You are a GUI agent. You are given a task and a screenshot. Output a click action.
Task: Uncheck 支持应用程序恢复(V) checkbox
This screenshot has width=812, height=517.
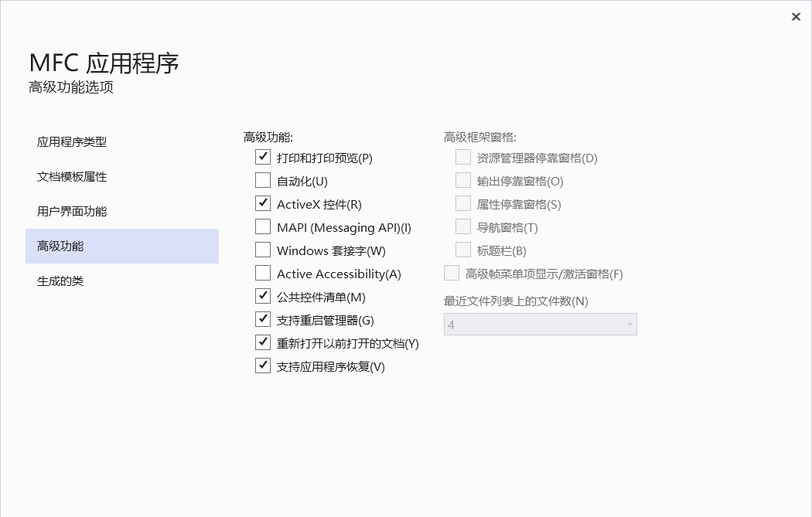click(x=263, y=366)
